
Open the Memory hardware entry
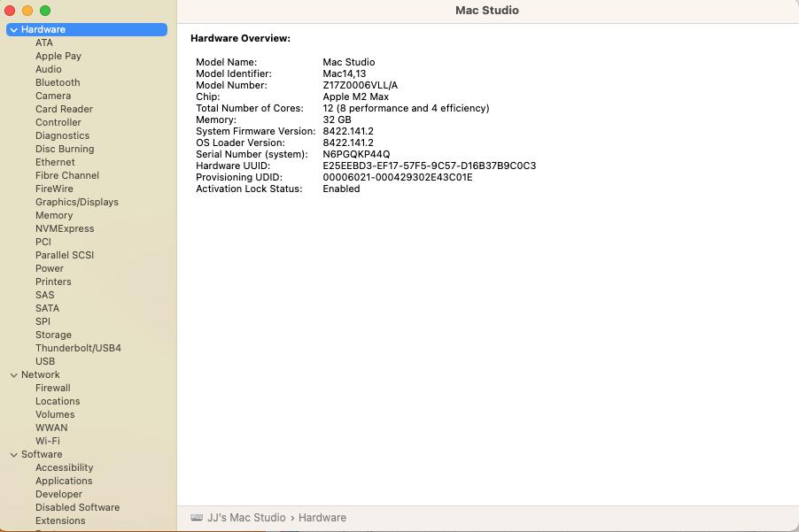[x=54, y=215]
